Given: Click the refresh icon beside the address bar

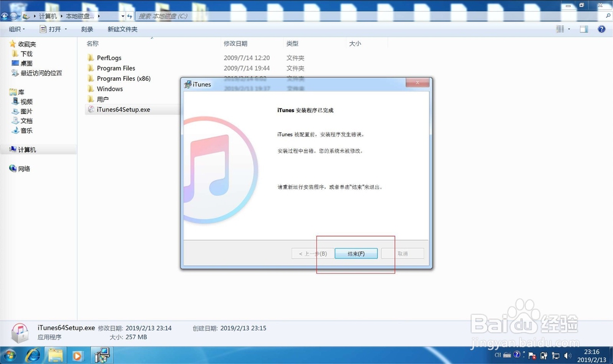Looking at the screenshot, I should click(x=129, y=16).
